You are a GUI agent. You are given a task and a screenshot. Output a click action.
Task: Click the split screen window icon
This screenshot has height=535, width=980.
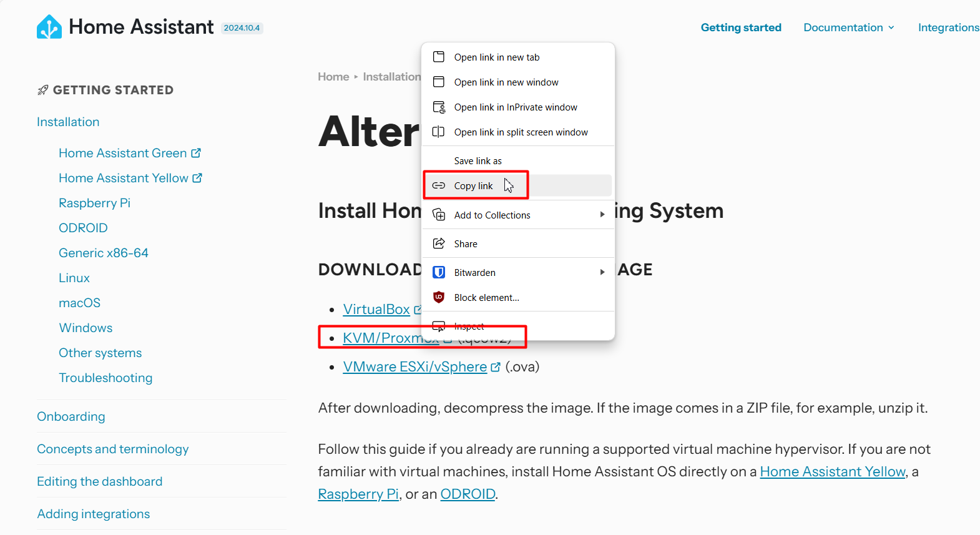coord(439,132)
